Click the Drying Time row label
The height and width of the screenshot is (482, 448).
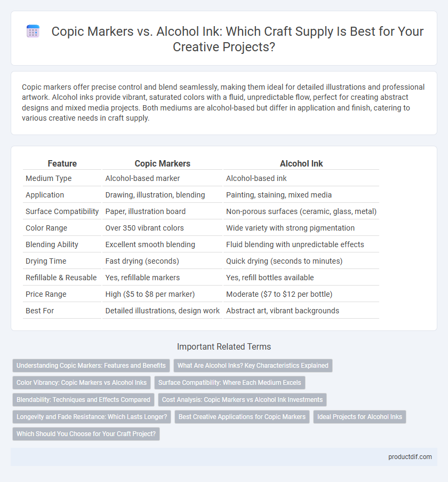[46, 261]
